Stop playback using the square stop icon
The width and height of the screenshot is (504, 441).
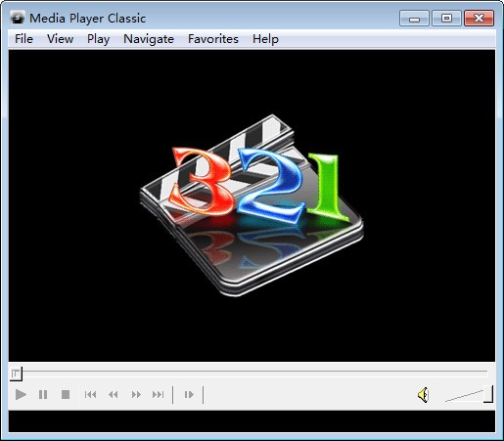pyautogui.click(x=66, y=395)
